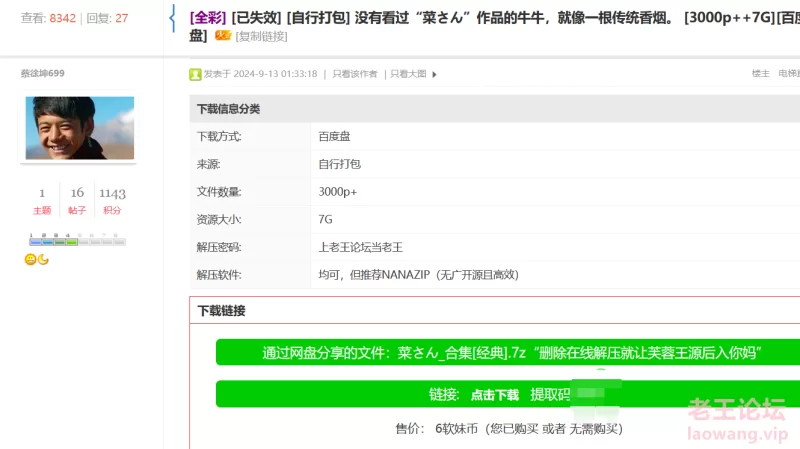The width and height of the screenshot is (800, 449).
Task: Select the 7G resource size value
Action: [x=326, y=219]
